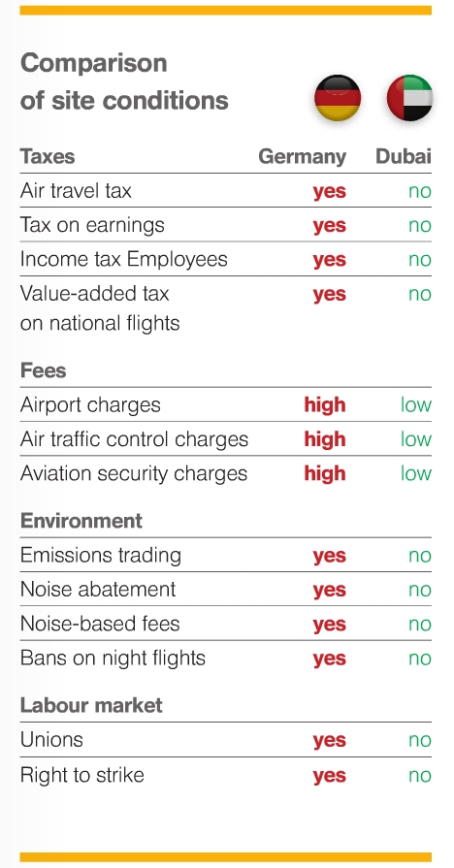The height and width of the screenshot is (868, 454).
Task: Select the Bans on night flights label
Action: click(113, 659)
